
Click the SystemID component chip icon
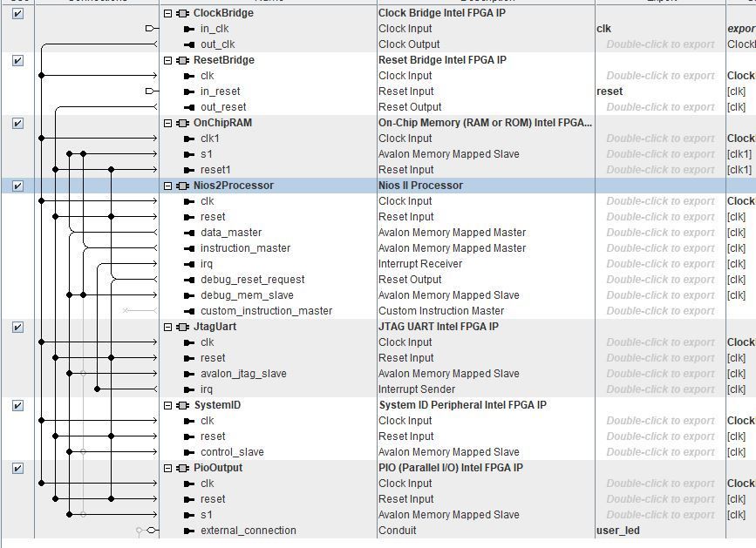tap(182, 405)
